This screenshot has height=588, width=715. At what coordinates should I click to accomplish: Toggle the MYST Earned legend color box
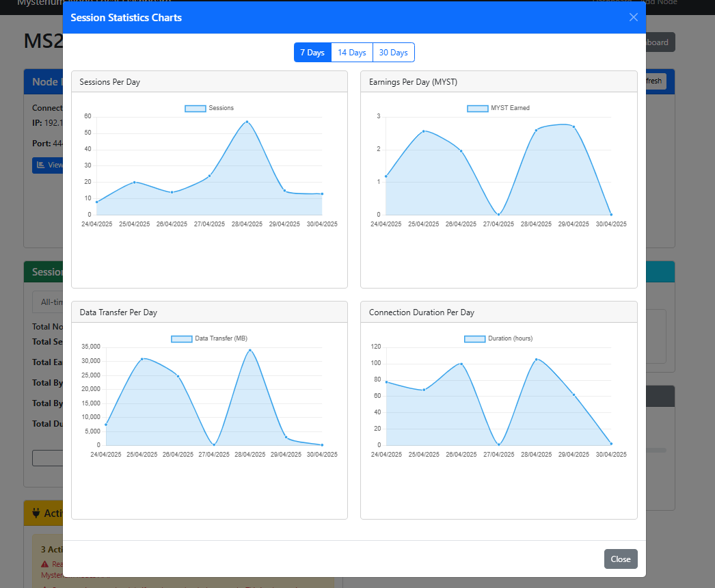477,109
